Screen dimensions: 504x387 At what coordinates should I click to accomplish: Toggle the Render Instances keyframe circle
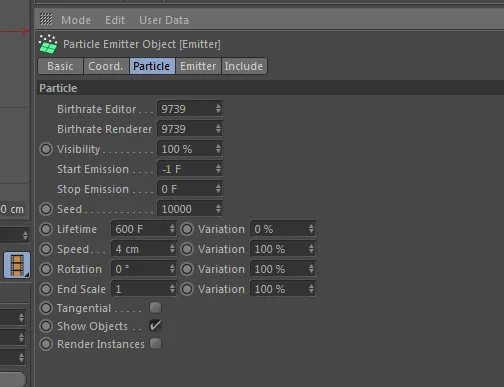coord(46,344)
